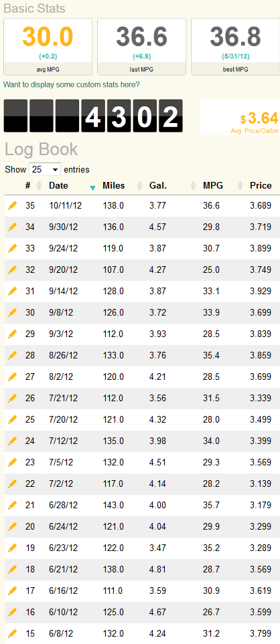Sort log book by Price column
The image size is (280, 644).
click(261, 186)
